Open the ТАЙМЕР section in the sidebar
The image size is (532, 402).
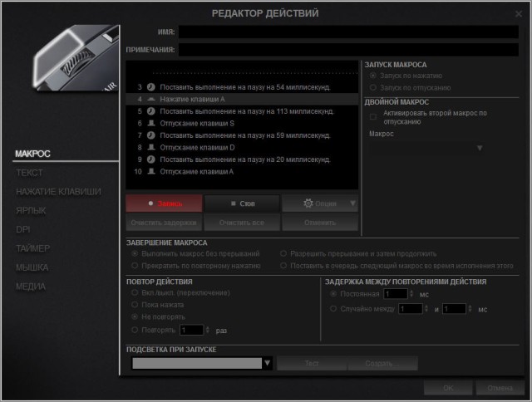coord(33,248)
